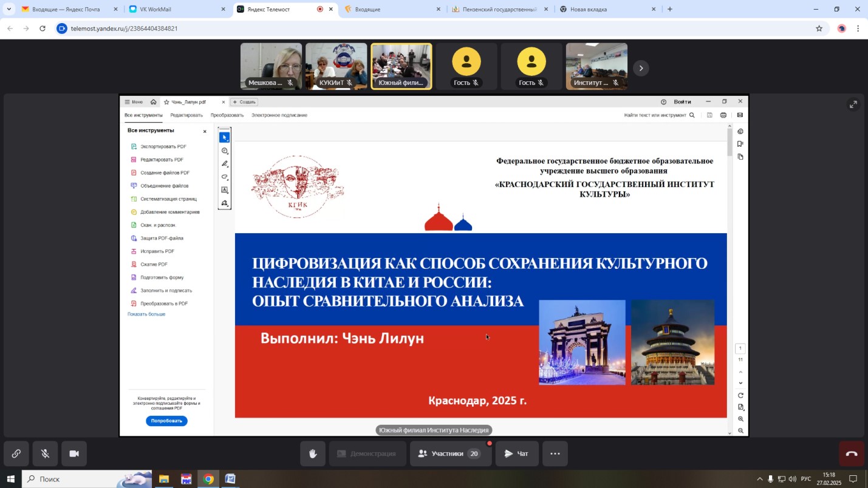
Task: Toggle the camera on or off
Action: click(74, 454)
